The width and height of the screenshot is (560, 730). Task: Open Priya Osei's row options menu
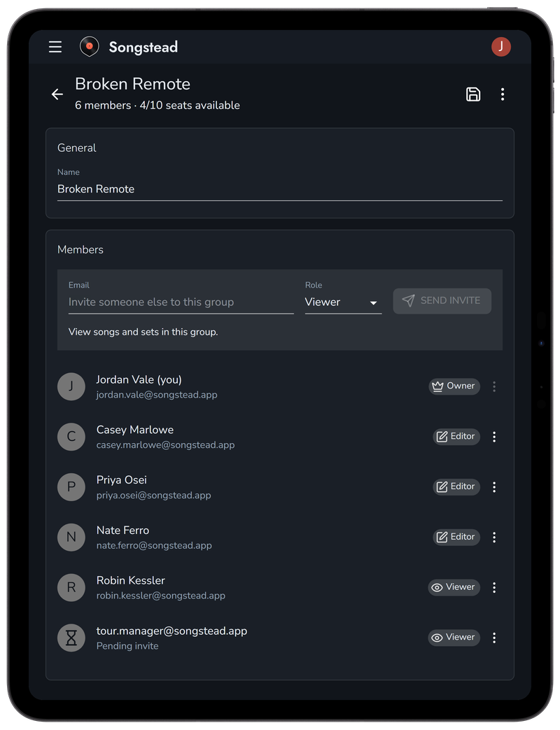494,487
